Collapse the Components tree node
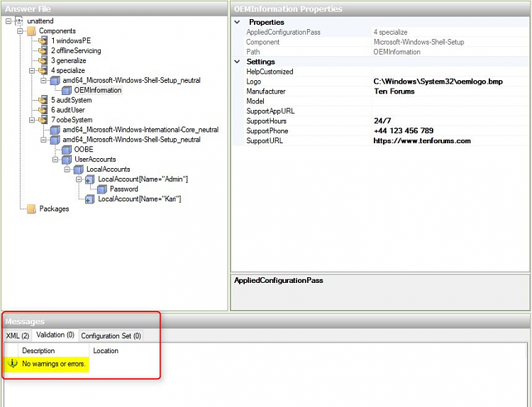 point(20,31)
